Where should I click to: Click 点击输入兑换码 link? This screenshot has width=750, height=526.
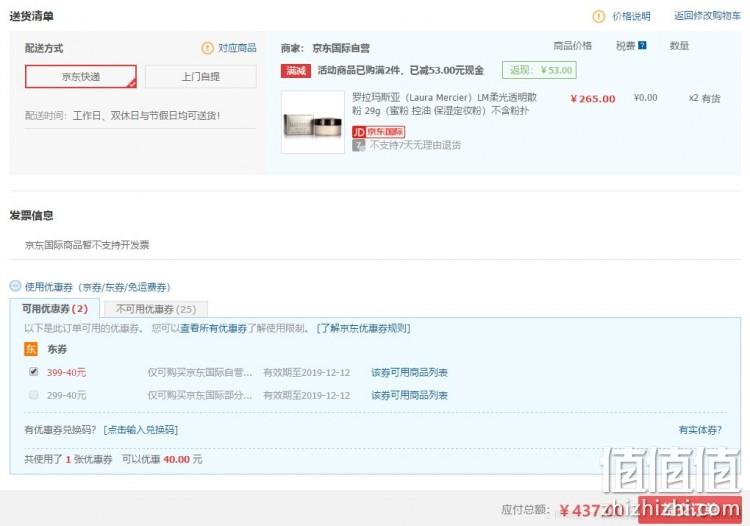pos(141,429)
